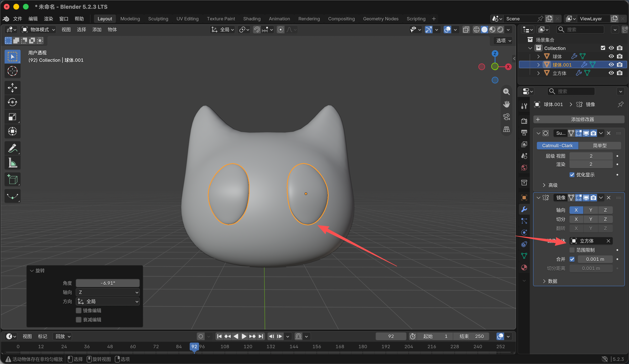The image size is (629, 364).
Task: Select the Scale tool in toolbar
Action: [12, 117]
